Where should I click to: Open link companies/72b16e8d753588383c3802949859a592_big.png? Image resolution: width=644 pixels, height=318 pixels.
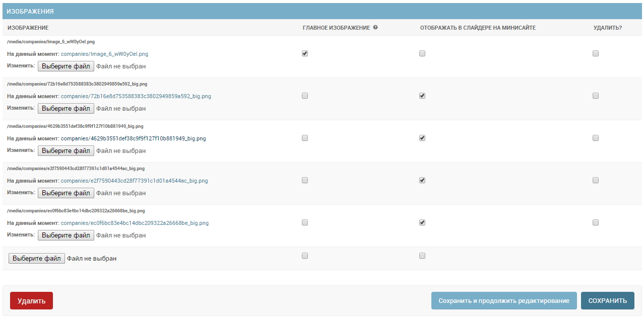pyautogui.click(x=136, y=96)
